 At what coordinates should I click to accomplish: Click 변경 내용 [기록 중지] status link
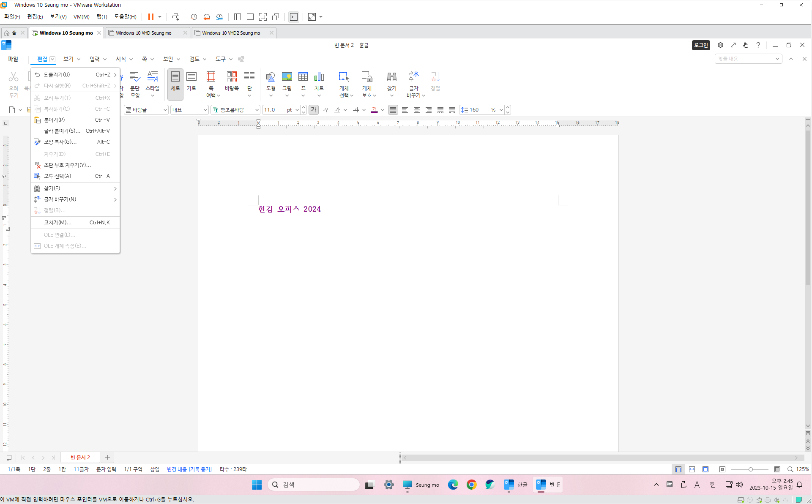tap(189, 469)
